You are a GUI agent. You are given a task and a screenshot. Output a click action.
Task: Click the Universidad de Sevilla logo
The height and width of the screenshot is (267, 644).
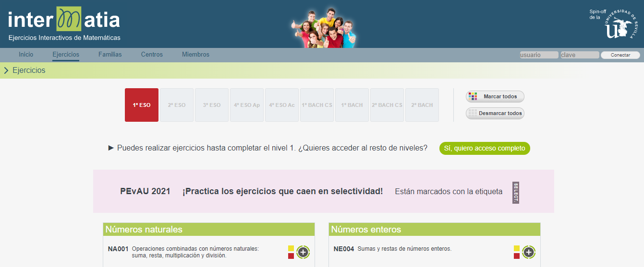620,24
